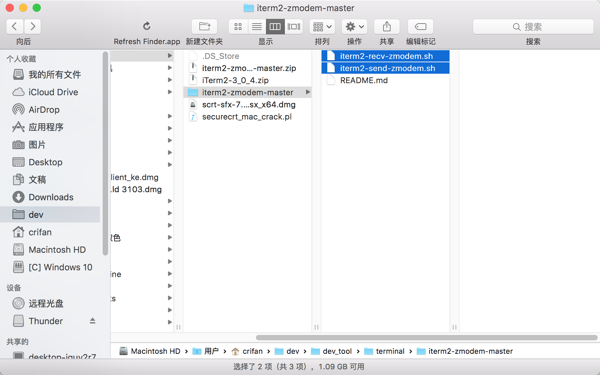600x375 pixels.
Task: Switch to list view
Action: click(x=256, y=26)
